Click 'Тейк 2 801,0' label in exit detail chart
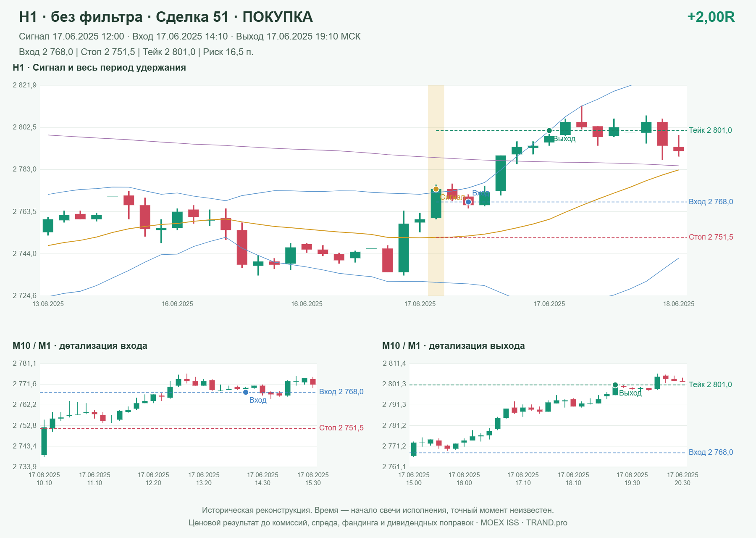Image resolution: width=756 pixels, height=538 pixels. click(x=710, y=385)
